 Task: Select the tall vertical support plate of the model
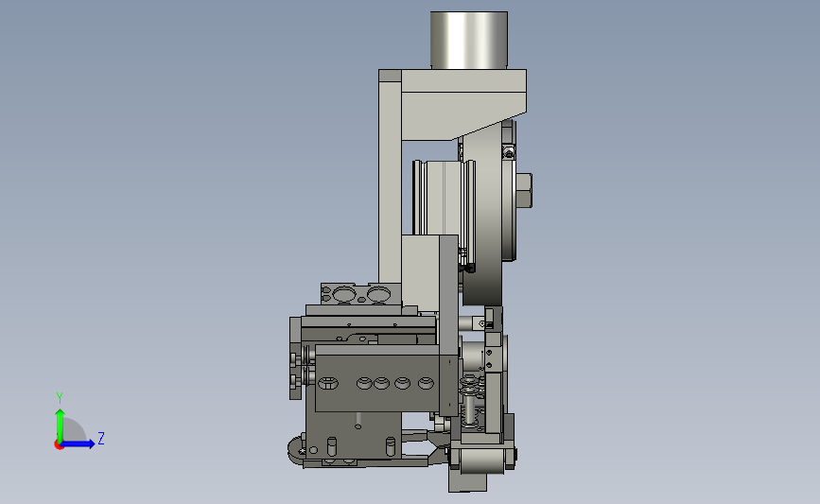click(390, 178)
